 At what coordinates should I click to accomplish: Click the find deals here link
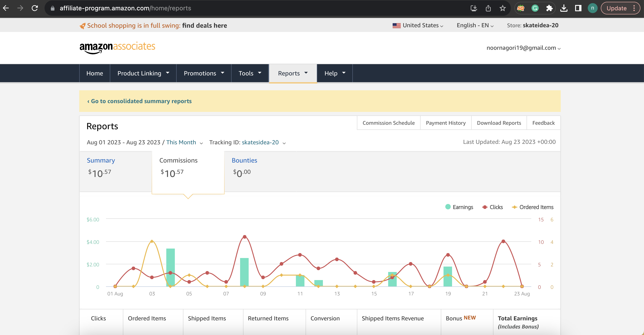point(205,25)
